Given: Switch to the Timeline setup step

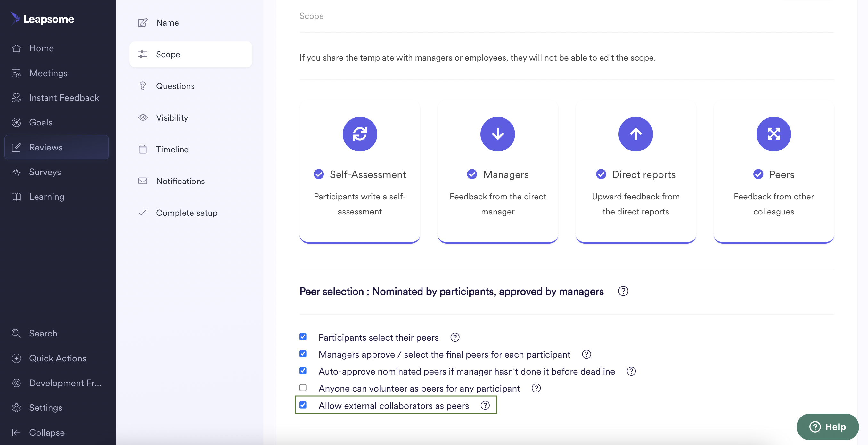Looking at the screenshot, I should [191, 149].
